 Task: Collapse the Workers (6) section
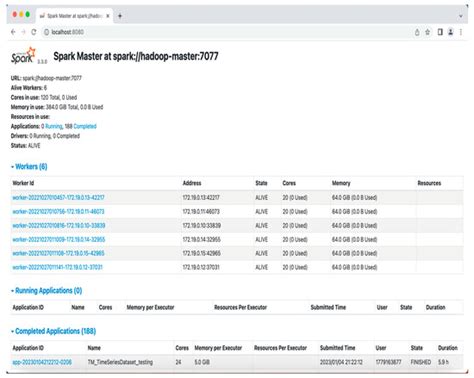(29, 167)
